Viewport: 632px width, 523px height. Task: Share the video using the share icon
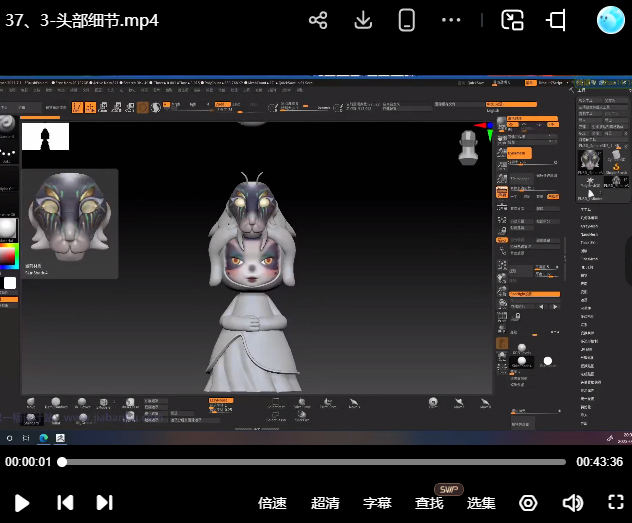click(x=318, y=20)
